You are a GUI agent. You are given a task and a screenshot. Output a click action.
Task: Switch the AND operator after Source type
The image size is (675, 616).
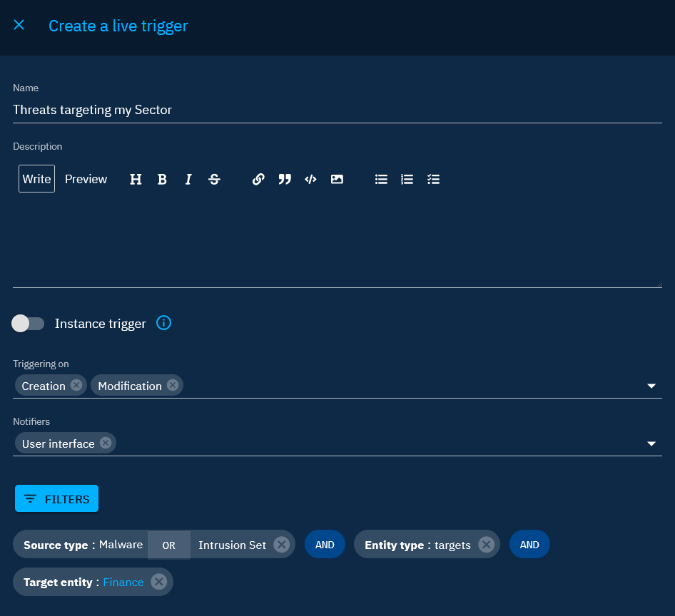pyautogui.click(x=325, y=545)
